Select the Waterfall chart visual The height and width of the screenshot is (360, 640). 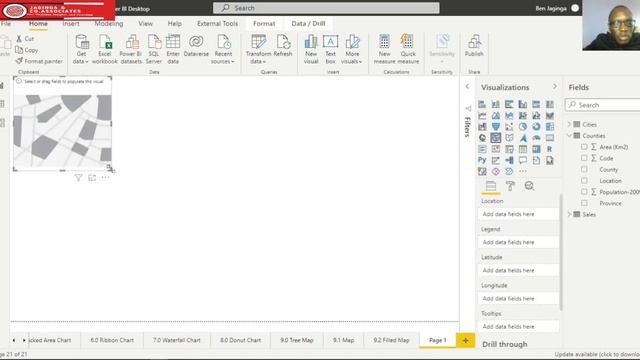tap(482, 127)
